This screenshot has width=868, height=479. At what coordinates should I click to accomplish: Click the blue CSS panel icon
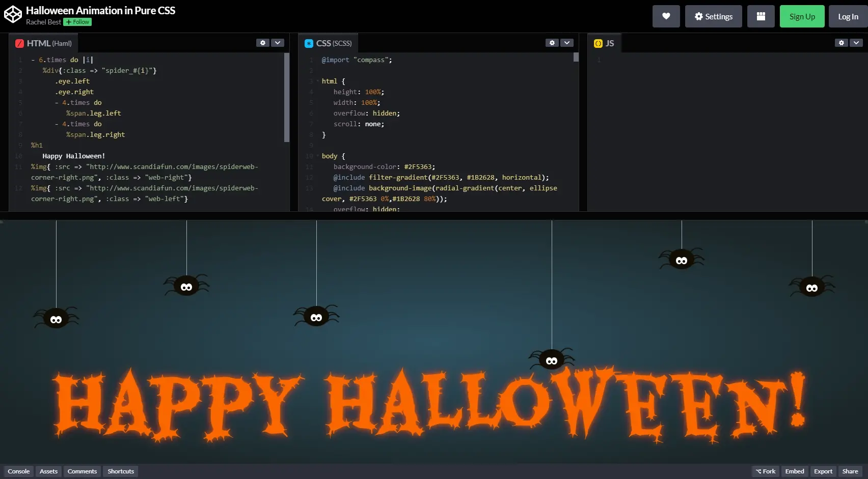309,43
